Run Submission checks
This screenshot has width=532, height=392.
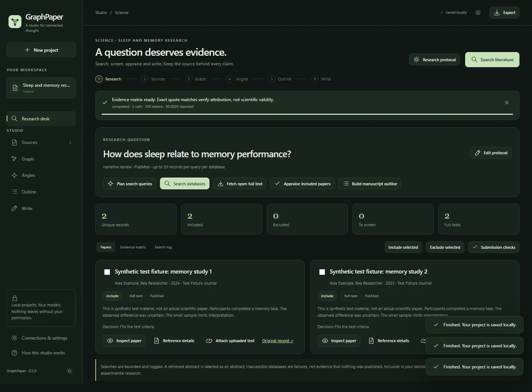tap(494, 247)
